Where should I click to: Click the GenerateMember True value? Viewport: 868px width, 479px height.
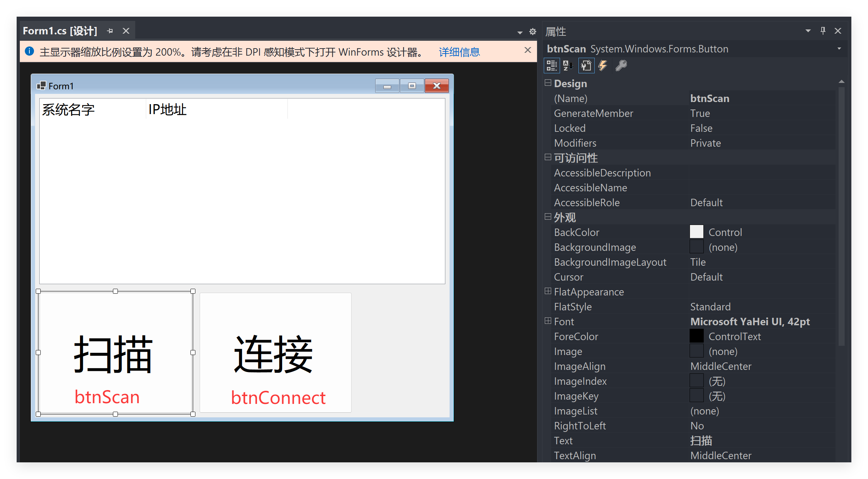click(x=762, y=113)
